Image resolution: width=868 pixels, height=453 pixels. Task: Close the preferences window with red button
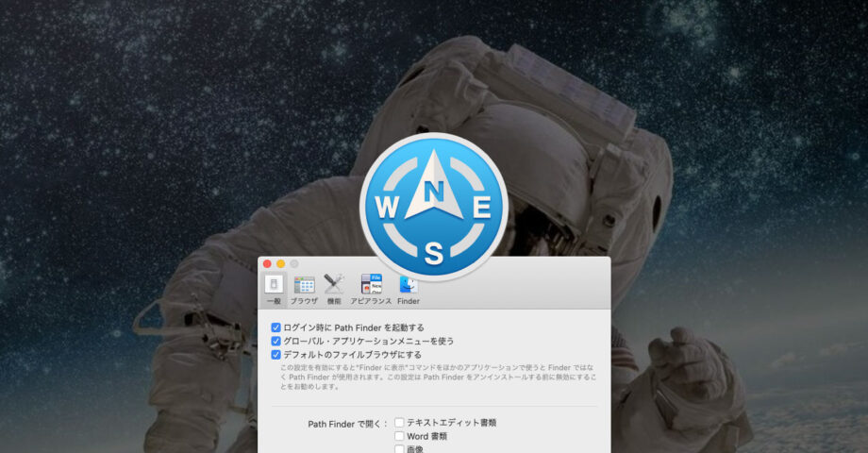click(267, 264)
